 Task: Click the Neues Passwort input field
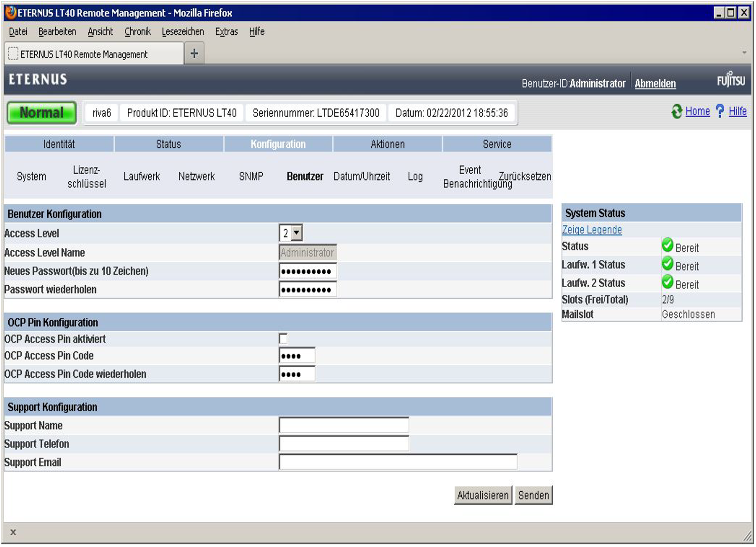(307, 271)
